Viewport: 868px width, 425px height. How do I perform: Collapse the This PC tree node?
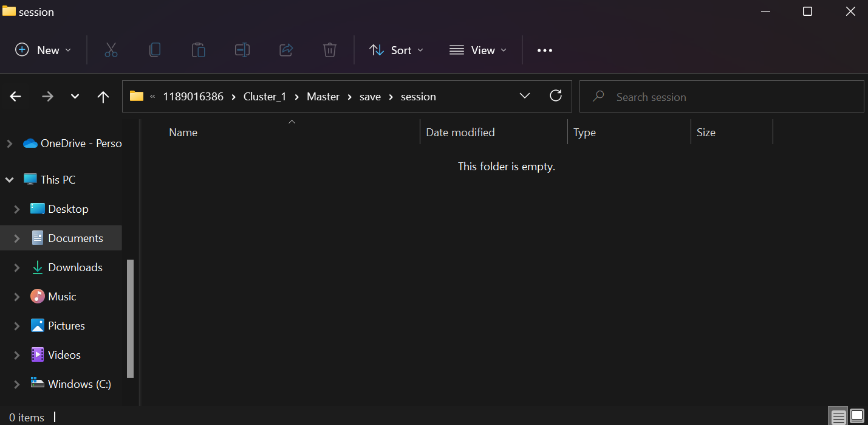[x=10, y=180]
